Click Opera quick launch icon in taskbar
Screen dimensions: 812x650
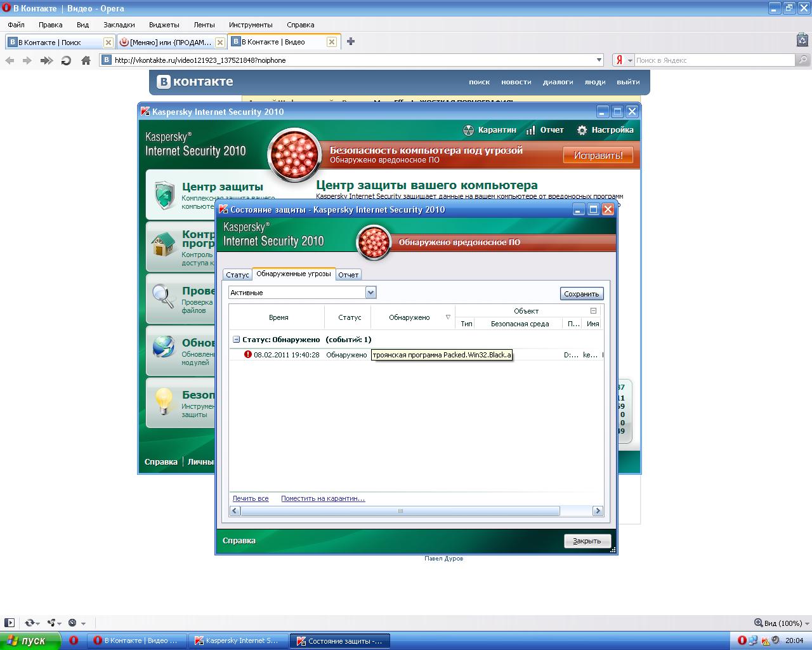74,640
